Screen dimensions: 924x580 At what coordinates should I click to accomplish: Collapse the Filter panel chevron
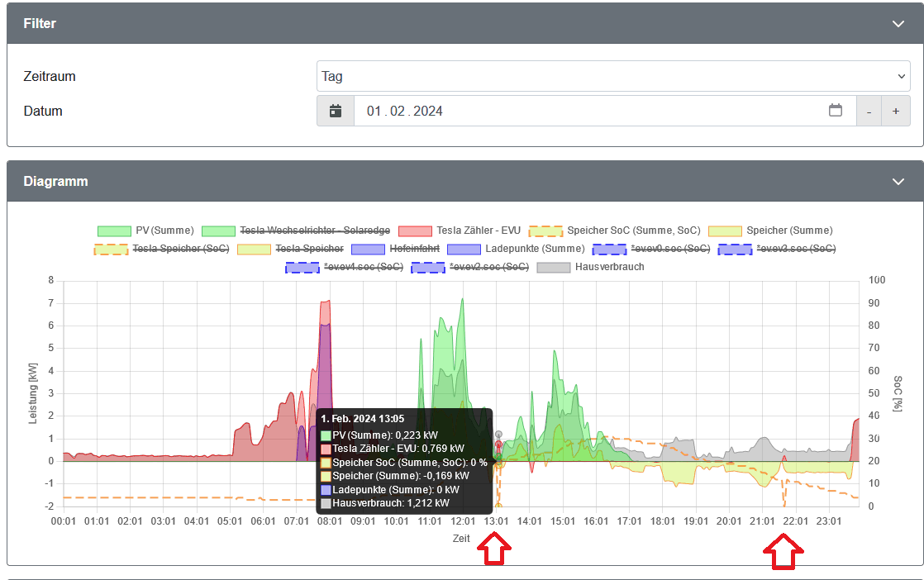898,24
